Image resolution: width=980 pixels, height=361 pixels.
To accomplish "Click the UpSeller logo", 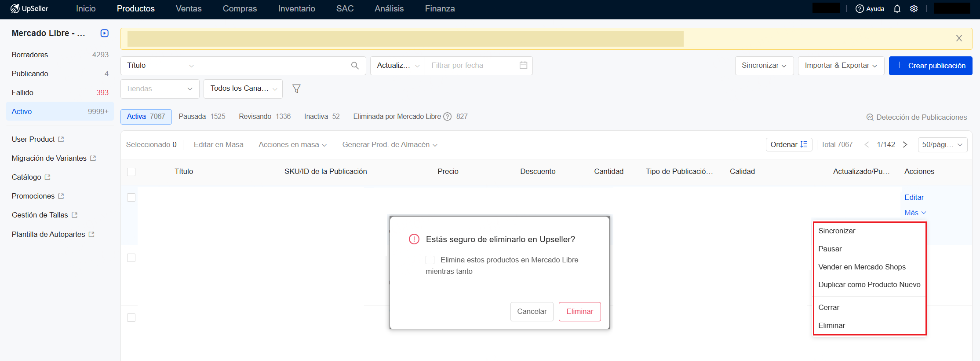I will pos(29,8).
